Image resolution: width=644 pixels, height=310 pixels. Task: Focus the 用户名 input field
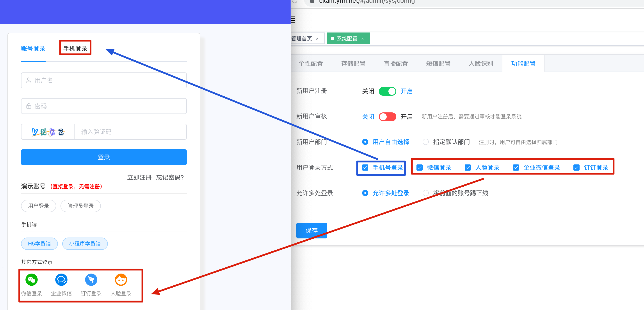point(104,80)
